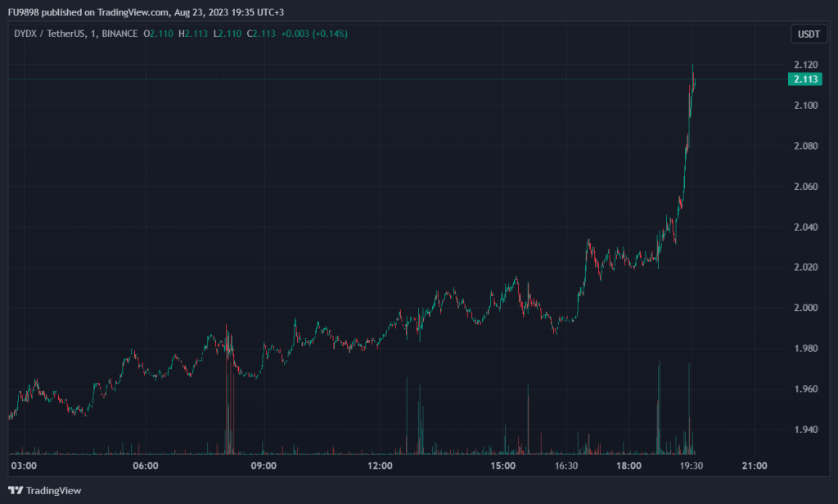
Task: Select the 16:30 time axis label
Action: [x=567, y=466]
